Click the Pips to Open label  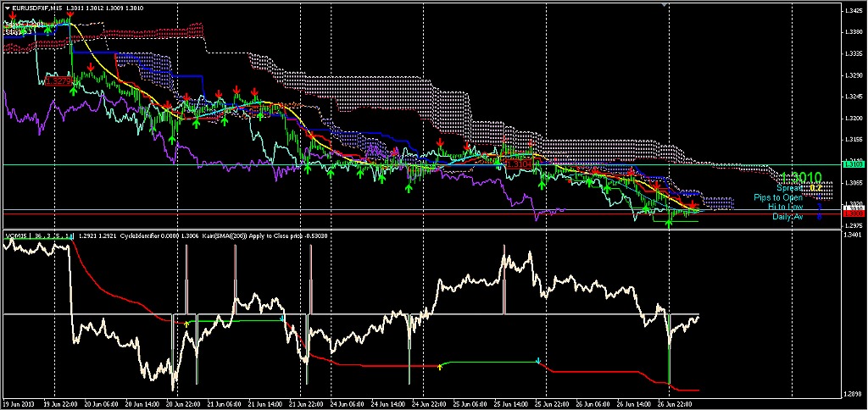(x=778, y=197)
